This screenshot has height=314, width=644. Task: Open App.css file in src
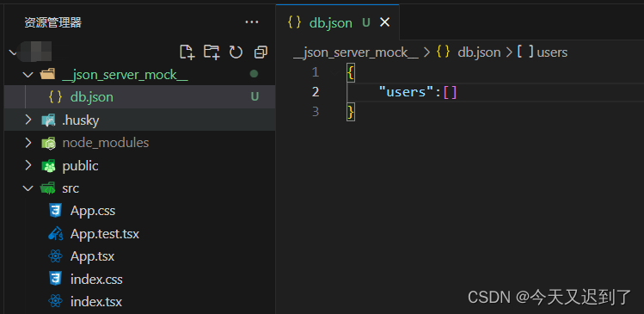point(139,211)
